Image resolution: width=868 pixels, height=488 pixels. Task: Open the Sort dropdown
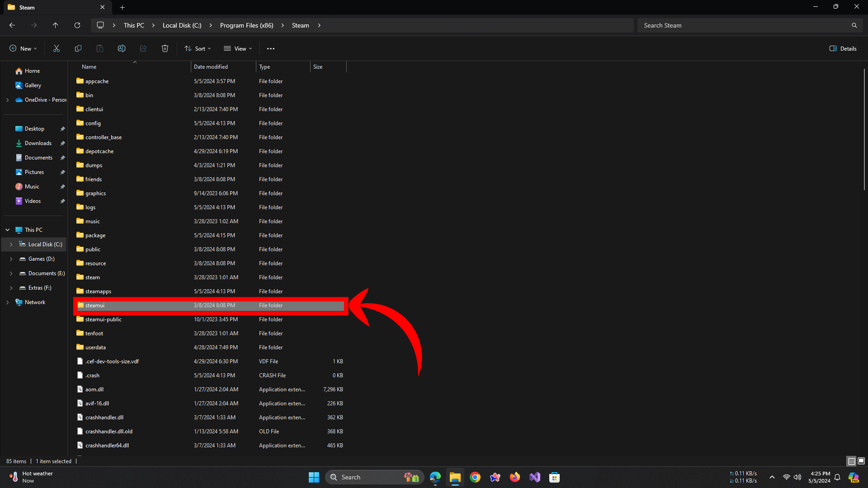[x=198, y=48]
